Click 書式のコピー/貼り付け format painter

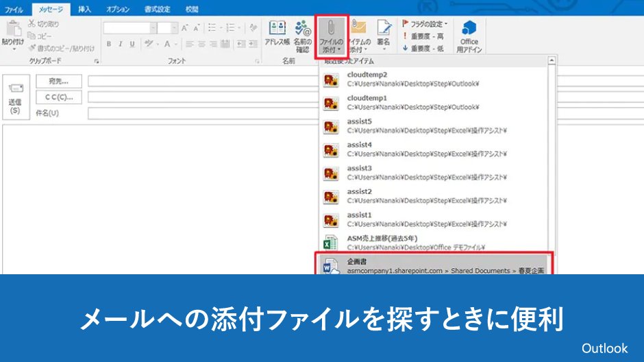click(x=61, y=48)
